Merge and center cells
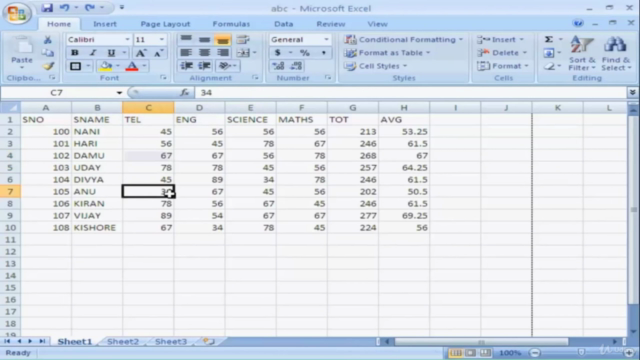The height and width of the screenshot is (360, 640). (243, 53)
